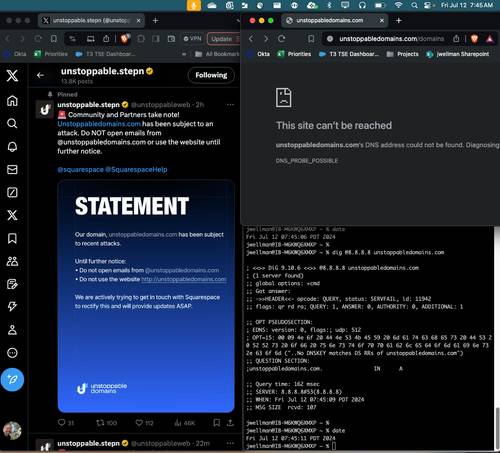This screenshot has width=500, height=453.
Task: Click the X logo at sidebar top
Action: (x=12, y=75)
